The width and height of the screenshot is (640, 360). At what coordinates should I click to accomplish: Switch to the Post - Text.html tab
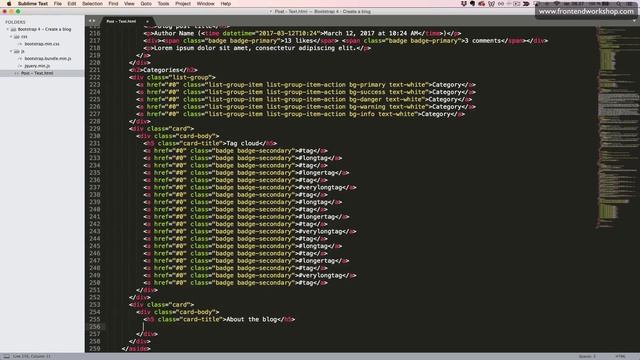(121, 21)
